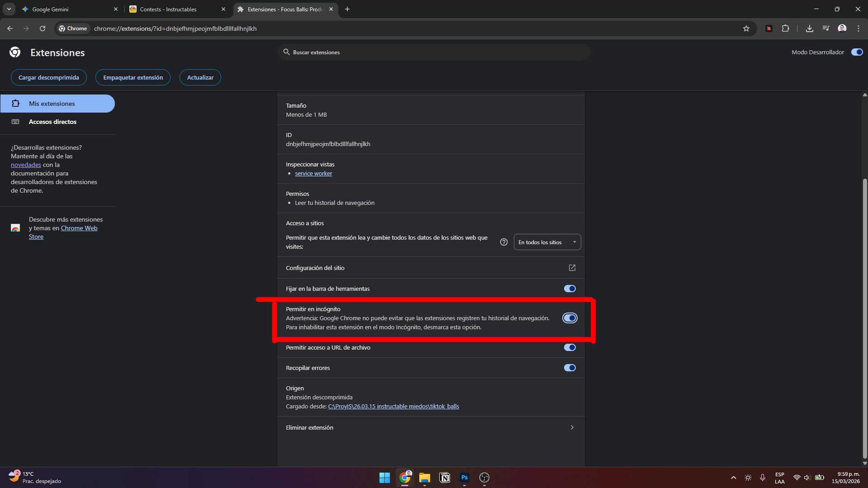The width and height of the screenshot is (868, 488).
Task: Click Cargar descomprimida button
Action: point(49,77)
